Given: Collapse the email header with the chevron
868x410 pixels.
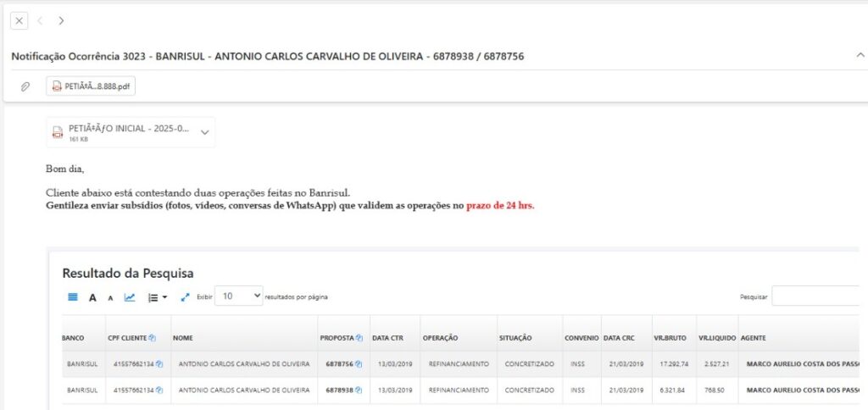Looking at the screenshot, I should coord(860,55).
